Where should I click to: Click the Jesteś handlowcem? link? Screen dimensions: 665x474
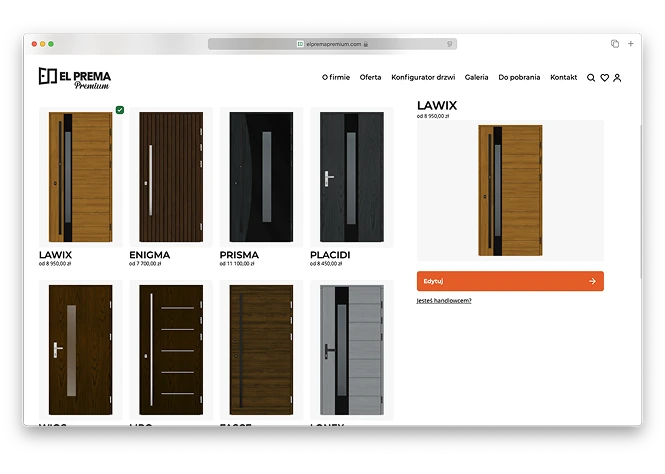click(x=444, y=300)
